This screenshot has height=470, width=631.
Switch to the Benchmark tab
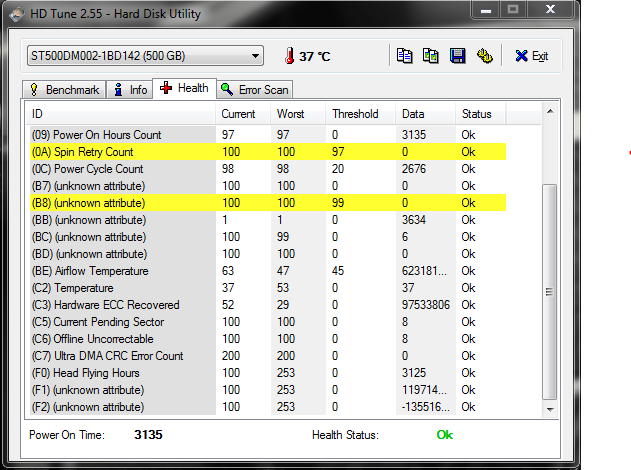click(x=64, y=90)
